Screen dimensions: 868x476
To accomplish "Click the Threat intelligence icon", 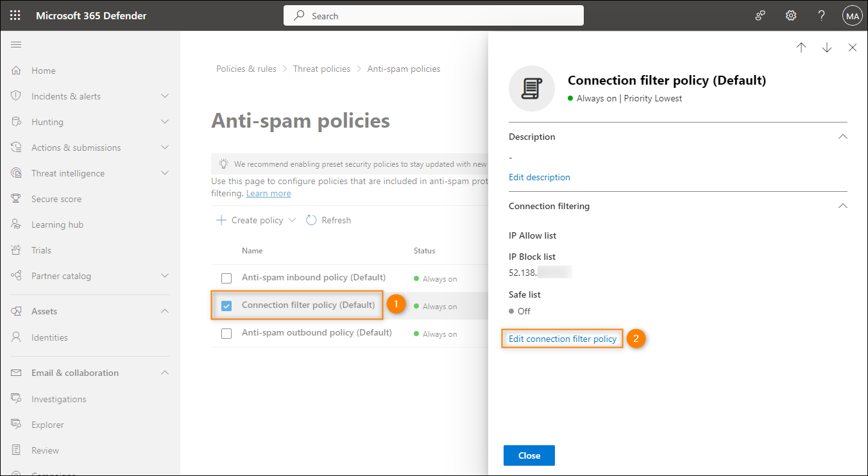I will coord(17,173).
